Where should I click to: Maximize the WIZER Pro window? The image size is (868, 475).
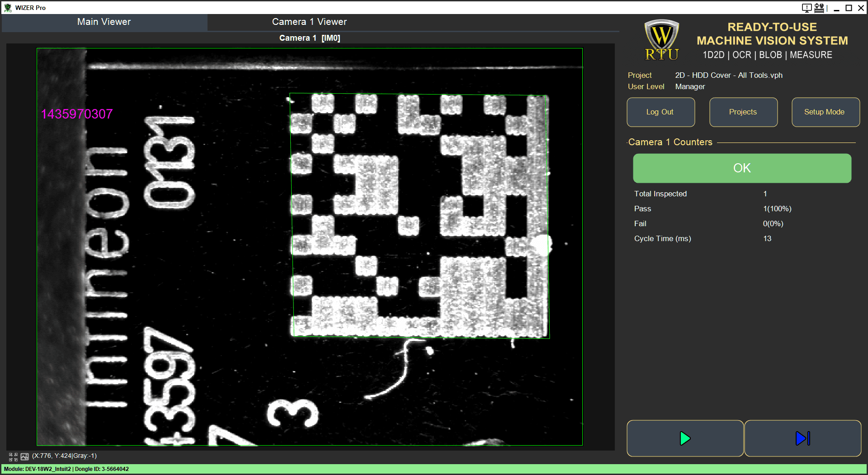849,8
